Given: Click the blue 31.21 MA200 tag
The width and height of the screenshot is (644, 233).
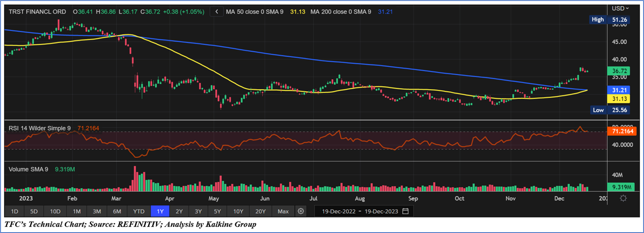Looking at the screenshot, I should pyautogui.click(x=619, y=90).
